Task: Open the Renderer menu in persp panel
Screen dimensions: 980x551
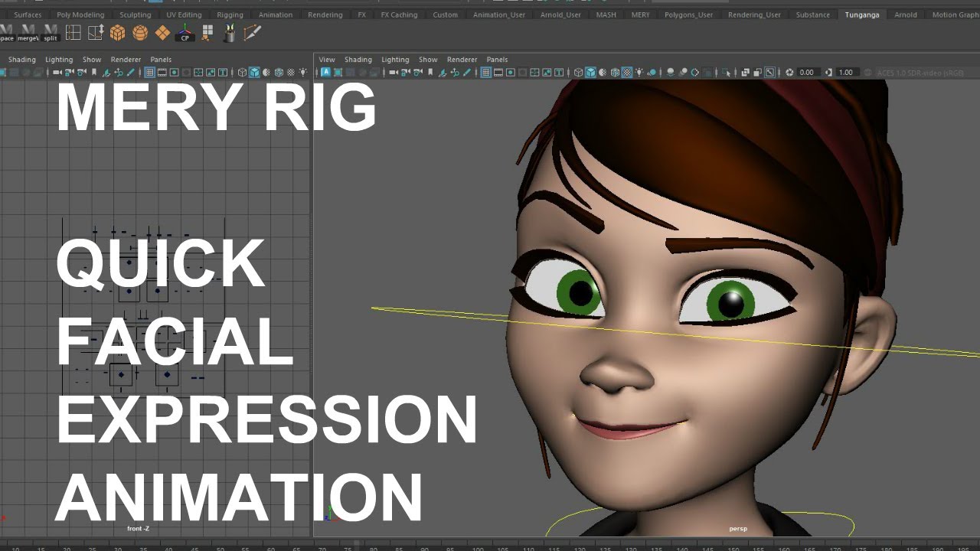Action: (462, 60)
